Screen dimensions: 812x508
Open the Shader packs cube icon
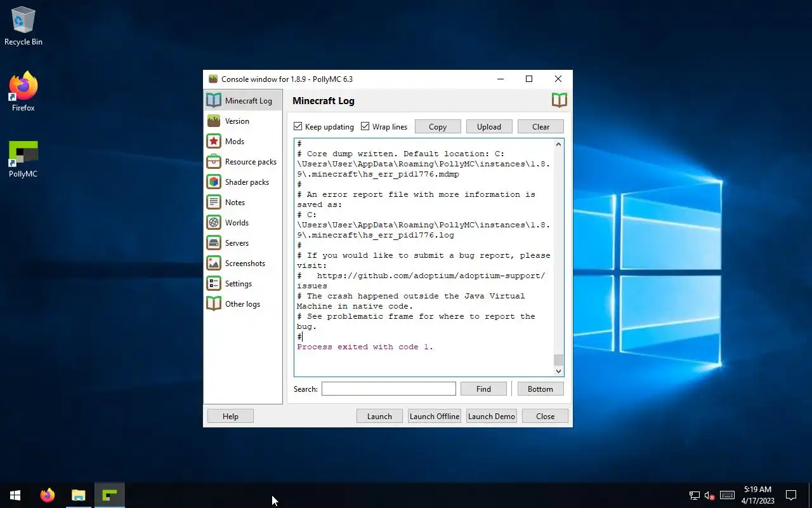coord(214,182)
